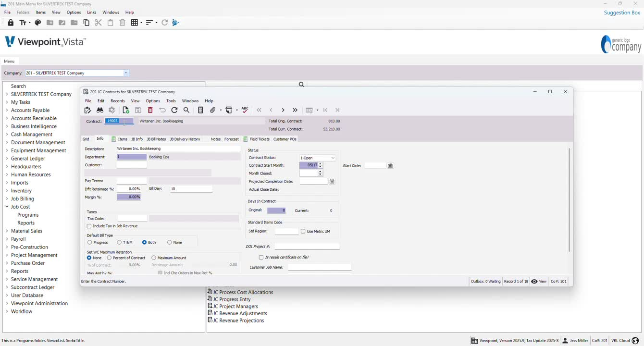The image size is (644, 346).
Task: Check Is resale certificate on file
Action: pyautogui.click(x=261, y=257)
